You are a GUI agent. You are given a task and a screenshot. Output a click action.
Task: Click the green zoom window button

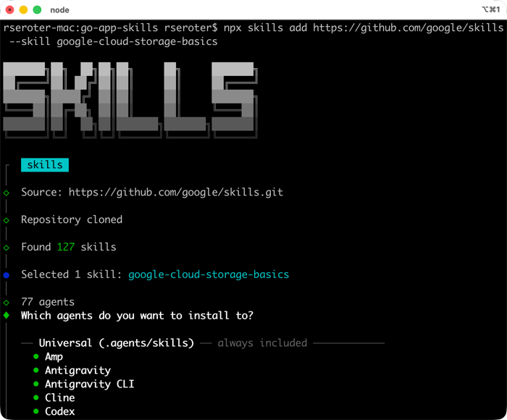click(37, 9)
